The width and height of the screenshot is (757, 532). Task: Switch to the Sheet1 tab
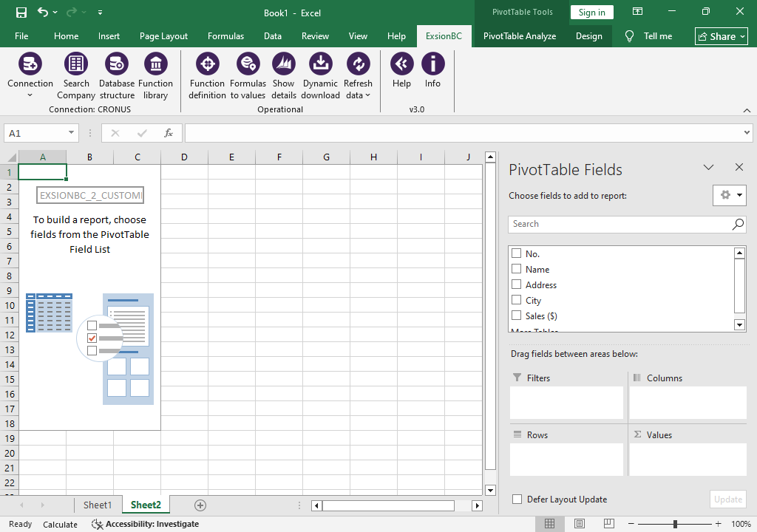(97, 505)
